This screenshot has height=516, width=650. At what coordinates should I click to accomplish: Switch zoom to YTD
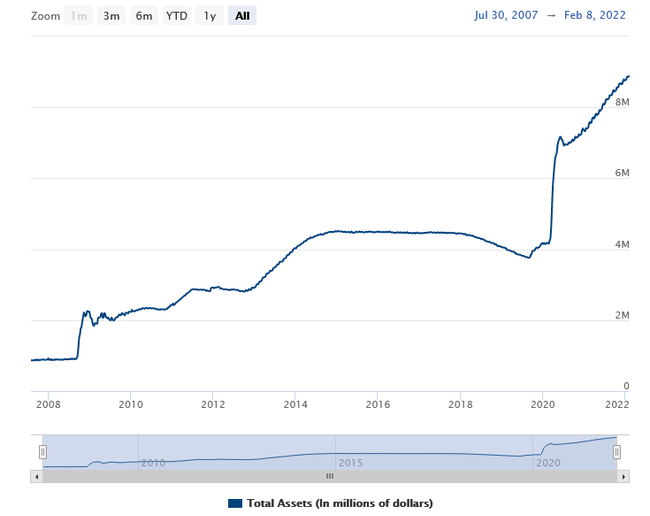[x=177, y=16]
